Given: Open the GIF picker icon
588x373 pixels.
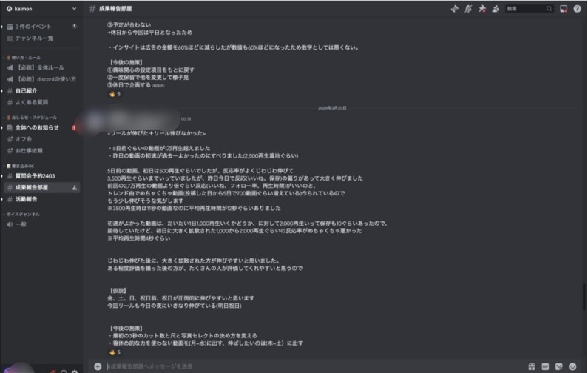Looking at the screenshot, I should click(545, 366).
